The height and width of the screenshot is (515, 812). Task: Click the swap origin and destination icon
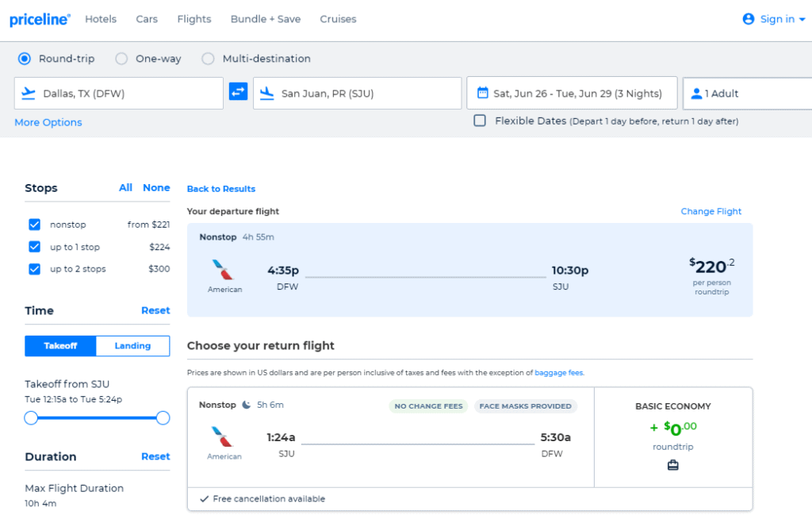coord(237,92)
